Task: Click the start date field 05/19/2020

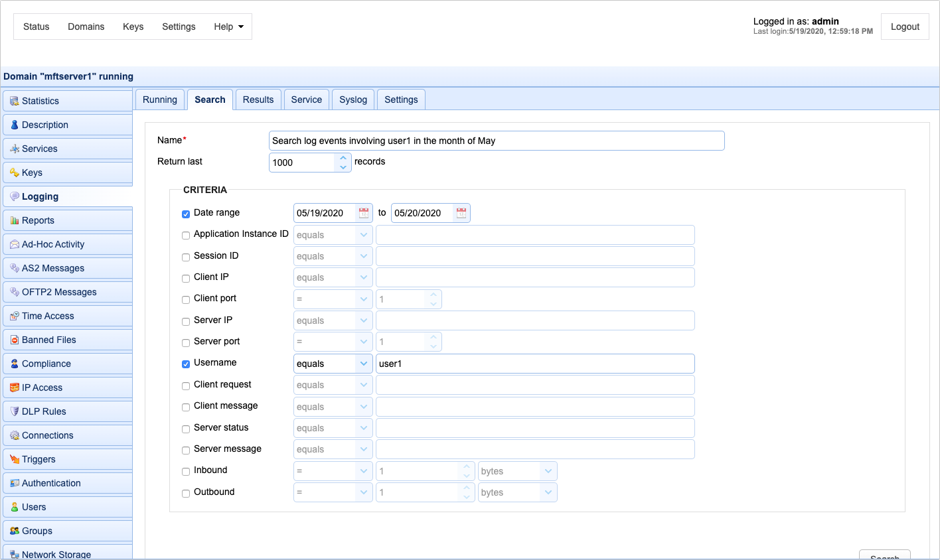Action: click(325, 213)
